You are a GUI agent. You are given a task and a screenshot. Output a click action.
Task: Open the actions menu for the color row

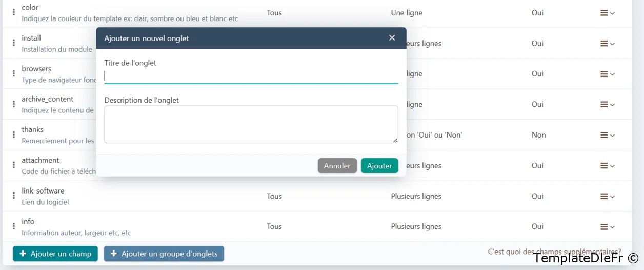pos(607,13)
